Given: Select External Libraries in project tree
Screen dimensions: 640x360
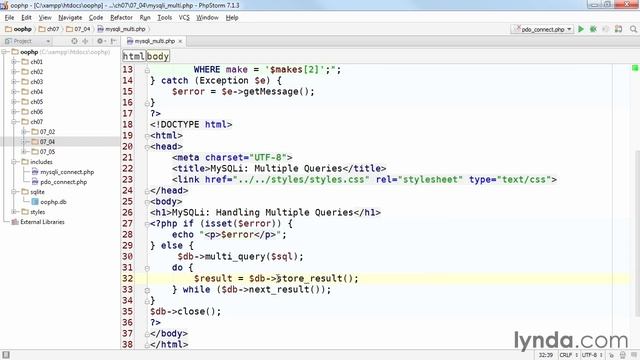Looking at the screenshot, I should pos(38,222).
